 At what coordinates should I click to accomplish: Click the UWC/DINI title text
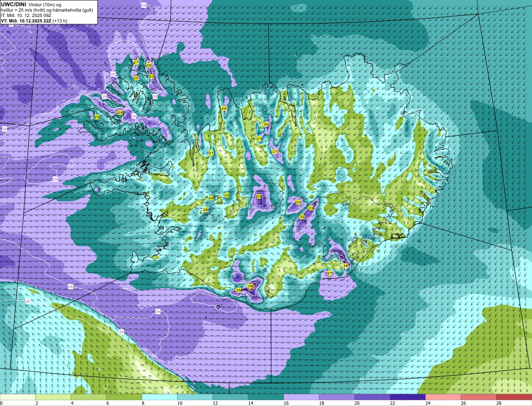pyautogui.click(x=14, y=4)
